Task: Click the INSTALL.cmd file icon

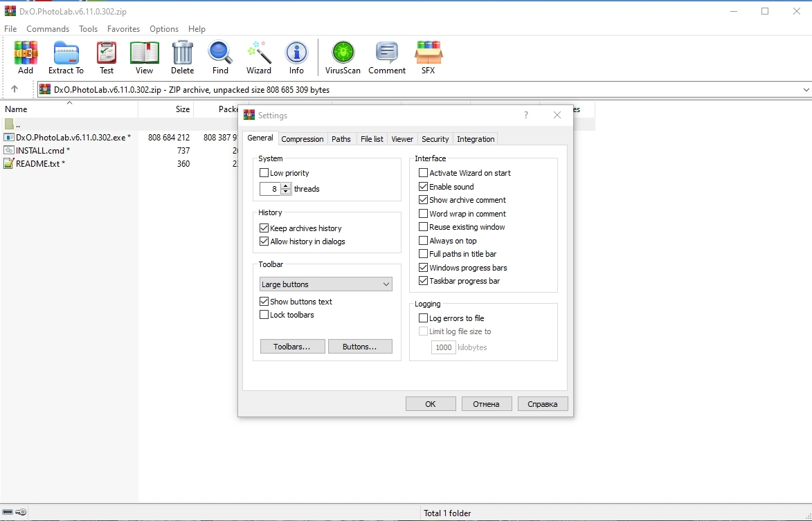Action: [9, 150]
